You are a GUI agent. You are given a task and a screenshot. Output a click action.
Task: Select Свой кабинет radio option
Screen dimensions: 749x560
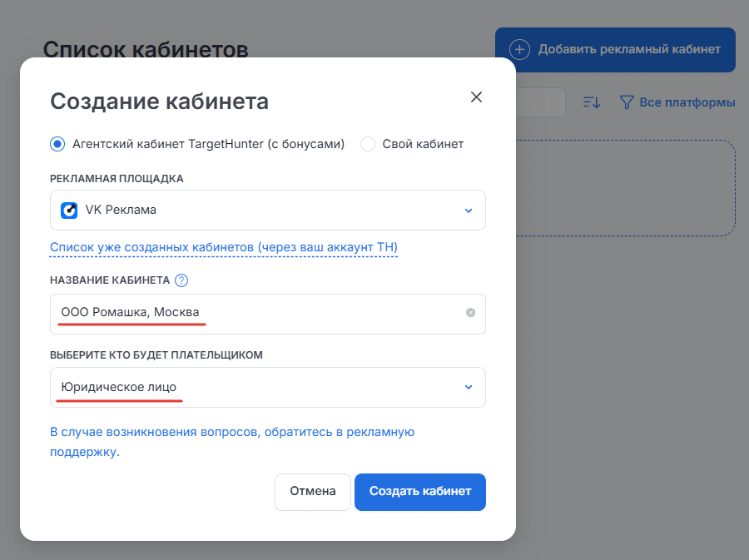tap(368, 144)
